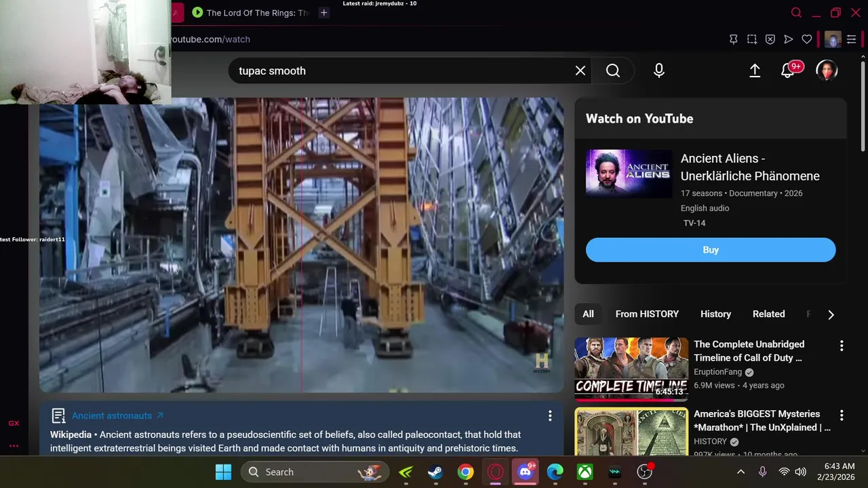Open Opera easy setup sliders icon
Screen dimensions: 868x488
tap(852, 39)
